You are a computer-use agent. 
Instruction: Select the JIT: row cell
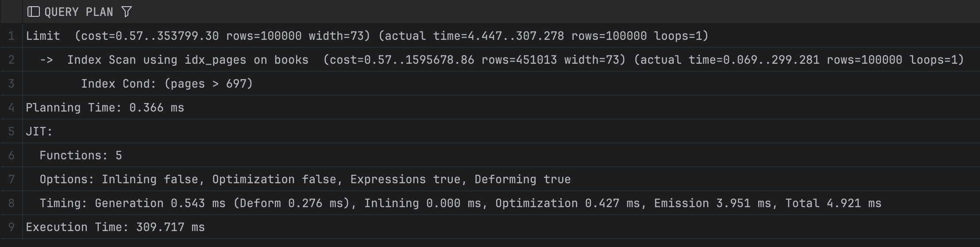coord(39,131)
